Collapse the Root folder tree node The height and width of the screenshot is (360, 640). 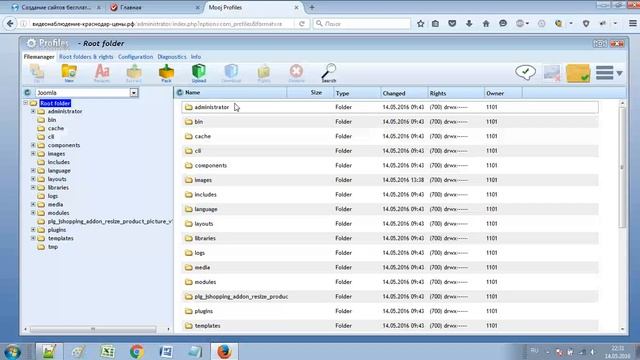tap(25, 103)
